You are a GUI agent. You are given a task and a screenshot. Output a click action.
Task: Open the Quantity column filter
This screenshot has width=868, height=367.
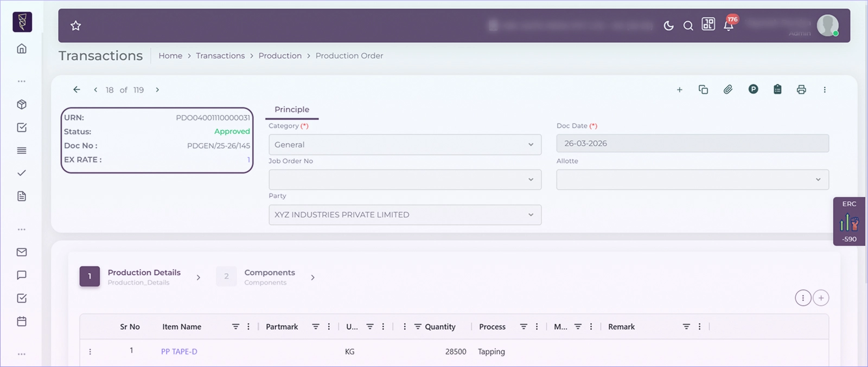pyautogui.click(x=418, y=327)
